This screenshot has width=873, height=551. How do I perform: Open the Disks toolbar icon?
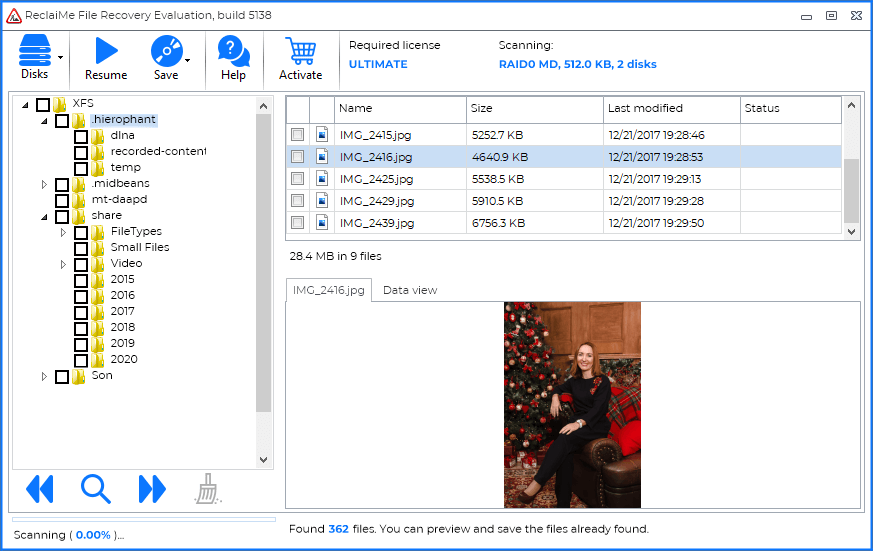click(34, 52)
